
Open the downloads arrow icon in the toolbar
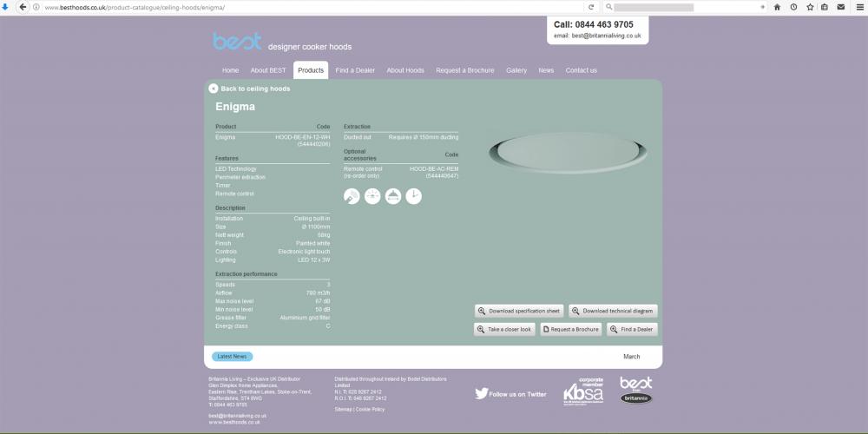(5, 7)
